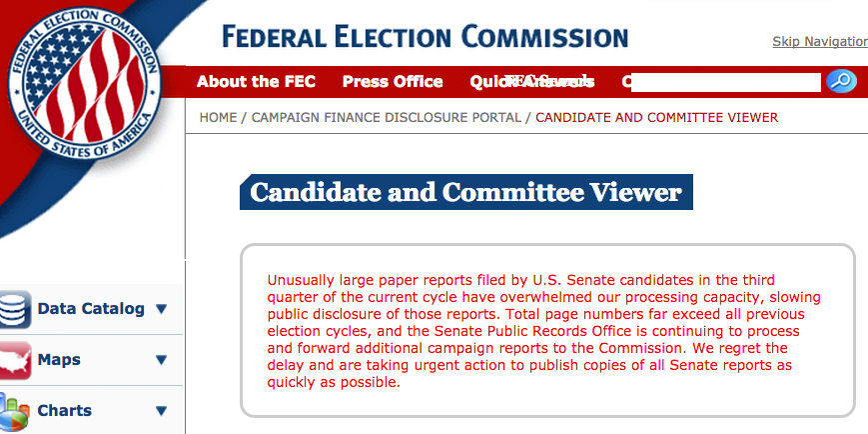
Task: Click the Charts pie chart icon
Action: click(x=14, y=411)
